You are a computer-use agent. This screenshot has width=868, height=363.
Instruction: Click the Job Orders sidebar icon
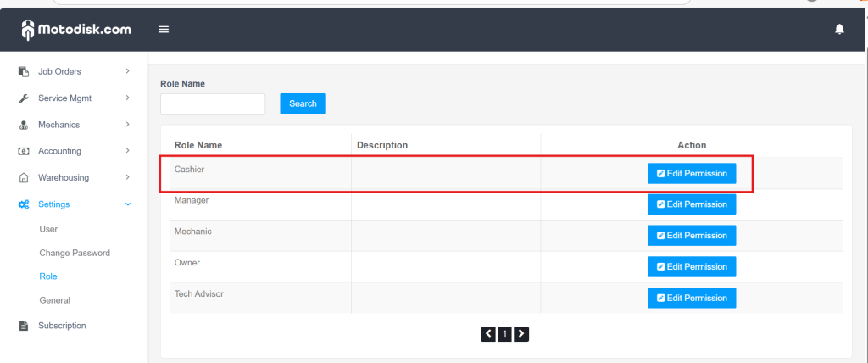coord(24,71)
